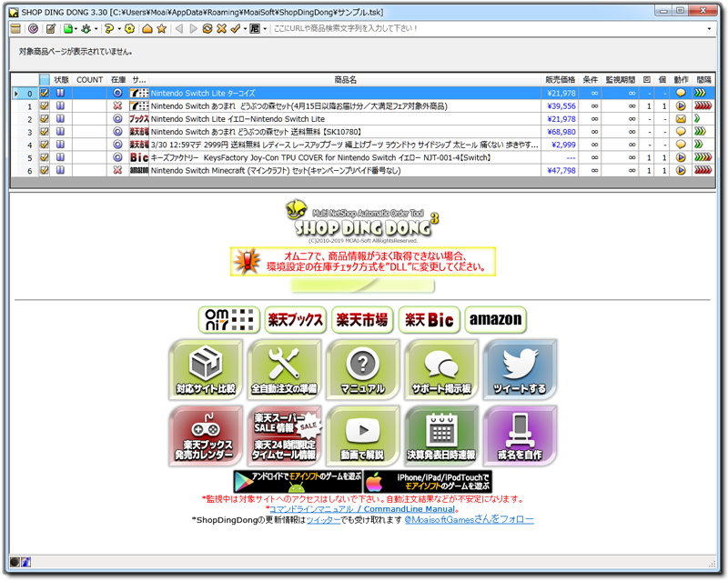This screenshot has width=728, height=581.
Task: Click the speech bubble action icon in row 3
Action: [x=681, y=132]
